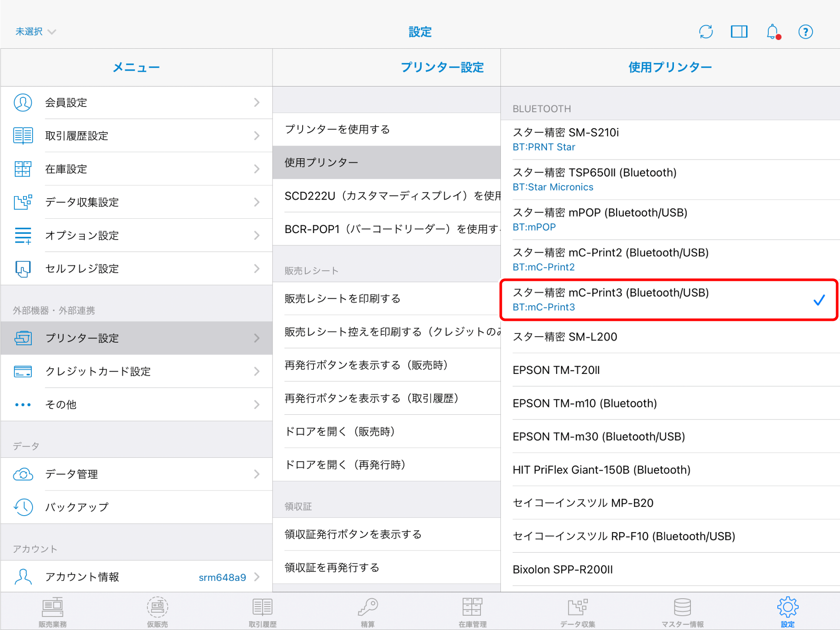Open the help question mark icon

click(805, 32)
